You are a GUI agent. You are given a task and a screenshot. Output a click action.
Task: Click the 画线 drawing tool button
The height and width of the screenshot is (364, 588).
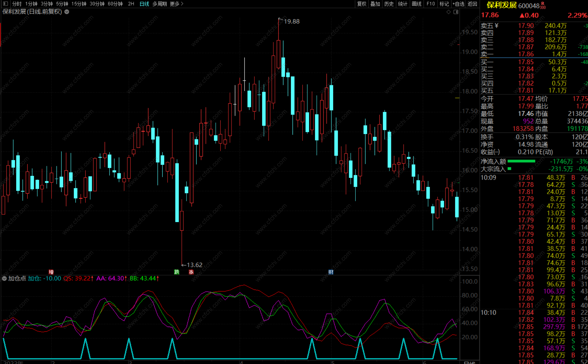[x=416, y=4]
